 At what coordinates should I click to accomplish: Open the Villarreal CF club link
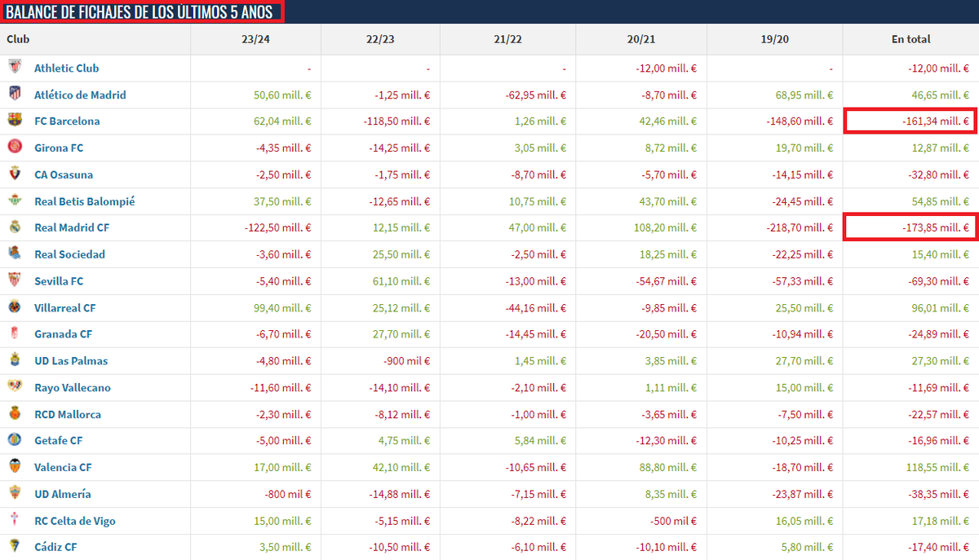(x=64, y=308)
